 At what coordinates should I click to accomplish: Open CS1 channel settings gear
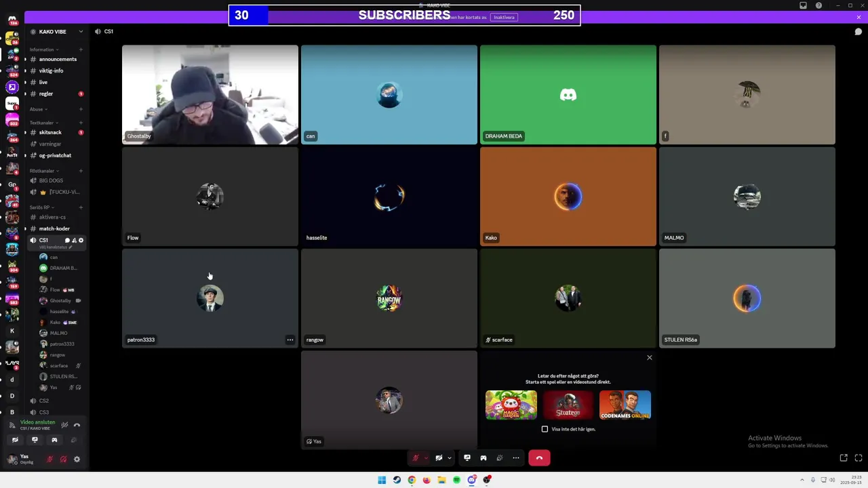coord(81,241)
